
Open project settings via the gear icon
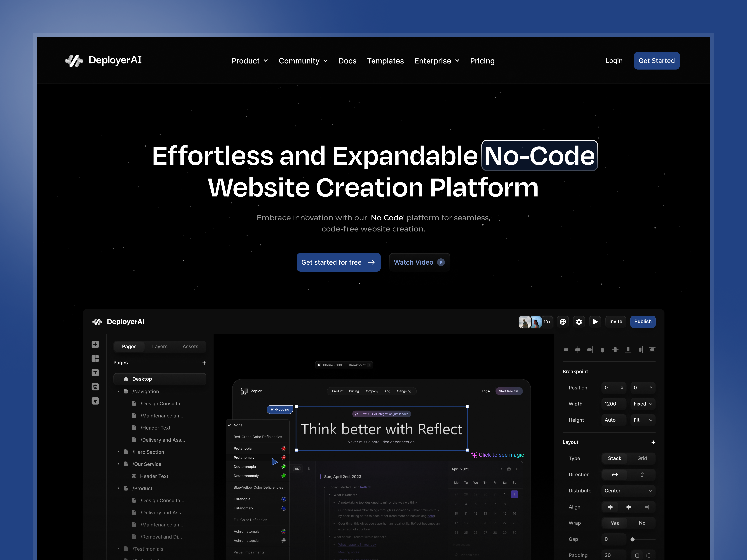pyautogui.click(x=579, y=322)
